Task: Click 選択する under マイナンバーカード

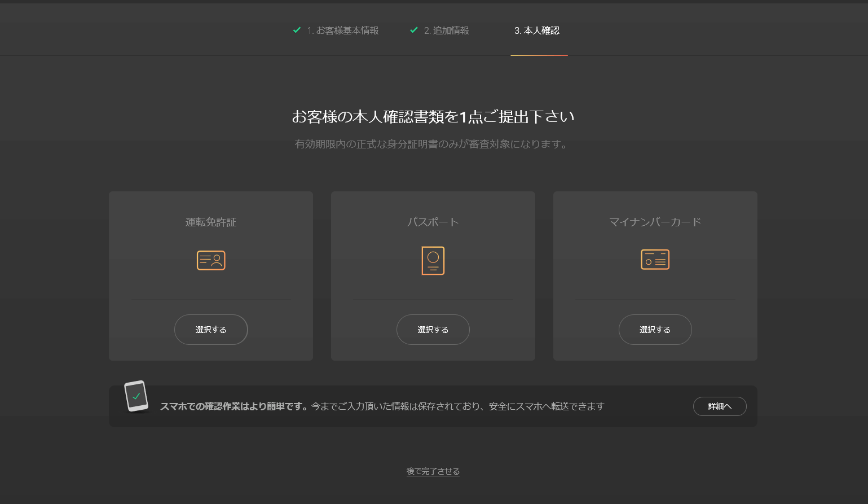Action: [x=655, y=329]
